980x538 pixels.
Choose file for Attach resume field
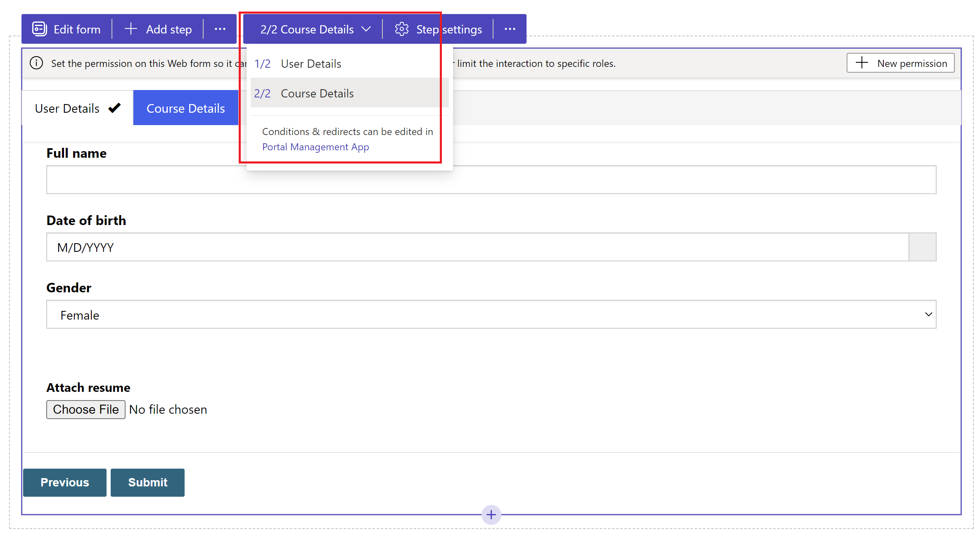click(85, 410)
